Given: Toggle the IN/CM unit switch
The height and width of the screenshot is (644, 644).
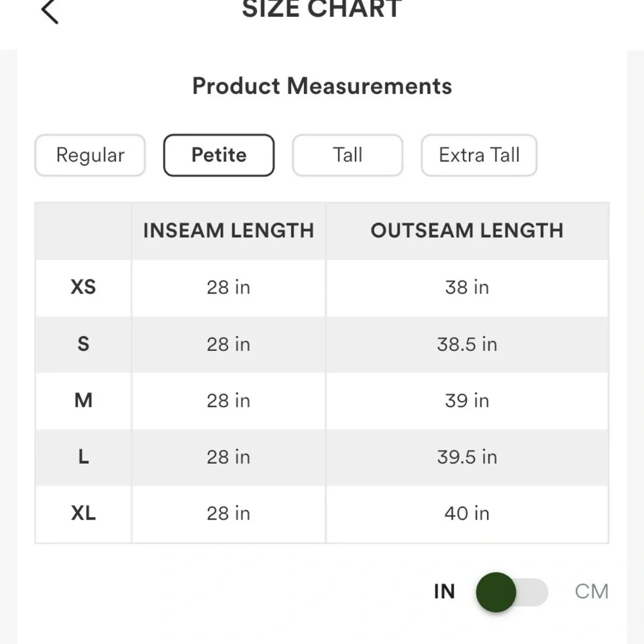Looking at the screenshot, I should pos(512,592).
